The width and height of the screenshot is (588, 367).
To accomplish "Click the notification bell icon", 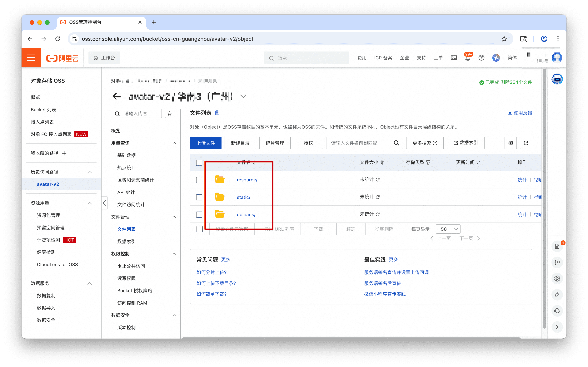I will pos(467,58).
